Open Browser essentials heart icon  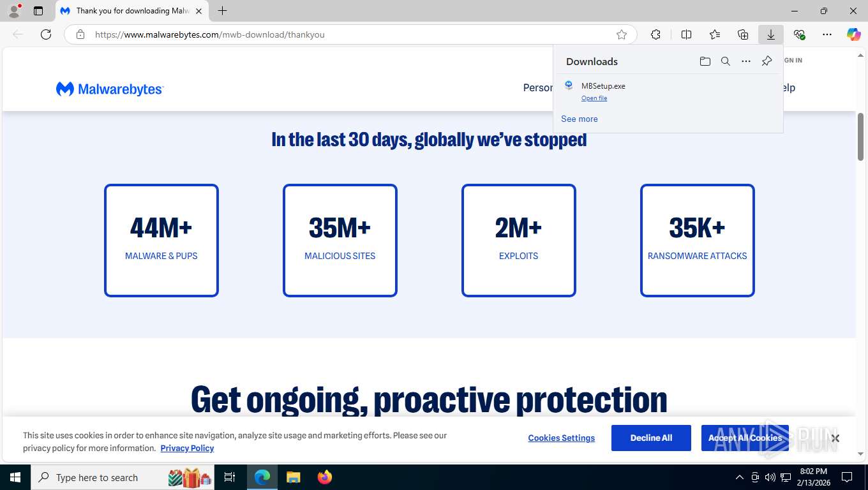coord(799,34)
